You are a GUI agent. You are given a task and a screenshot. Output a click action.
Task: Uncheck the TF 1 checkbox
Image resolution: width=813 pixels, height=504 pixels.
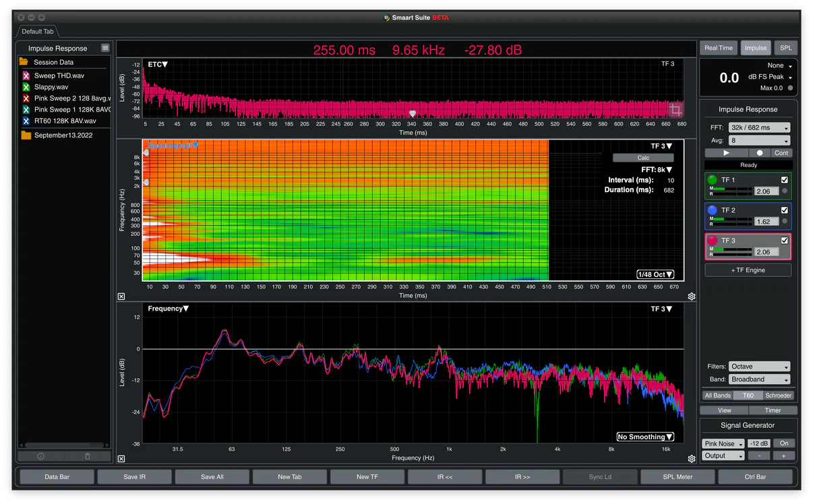pyautogui.click(x=784, y=180)
